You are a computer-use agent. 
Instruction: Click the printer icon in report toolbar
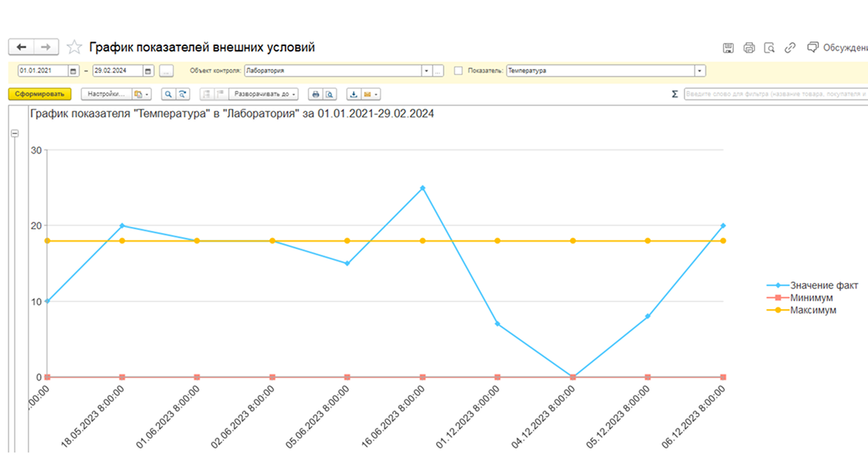pos(315,94)
